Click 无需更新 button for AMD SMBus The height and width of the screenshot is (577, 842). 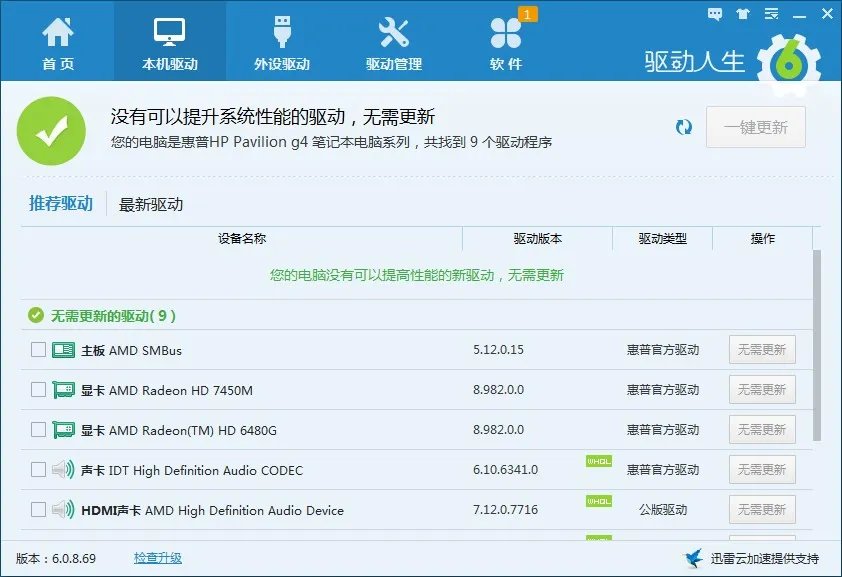[762, 349]
